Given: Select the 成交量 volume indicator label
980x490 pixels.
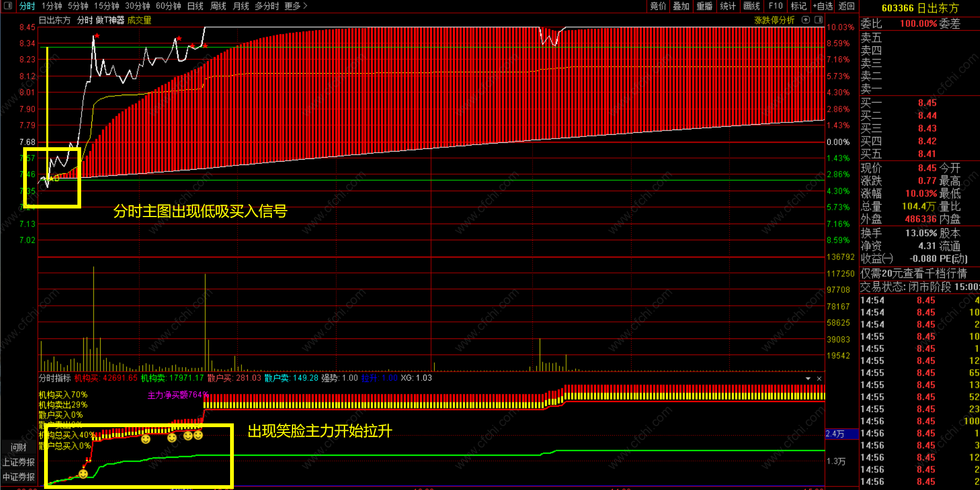Looking at the screenshot, I should (139, 20).
